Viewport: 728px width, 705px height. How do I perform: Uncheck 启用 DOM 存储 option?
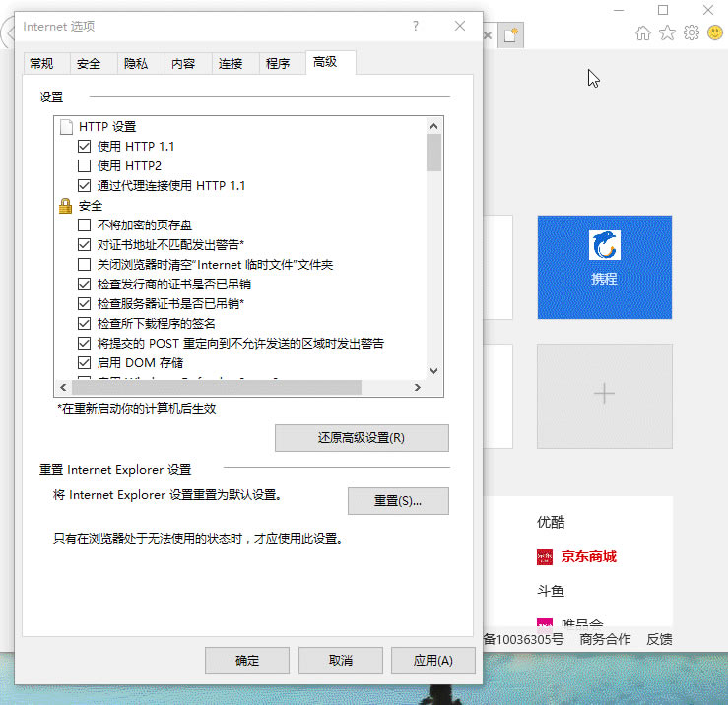click(84, 363)
